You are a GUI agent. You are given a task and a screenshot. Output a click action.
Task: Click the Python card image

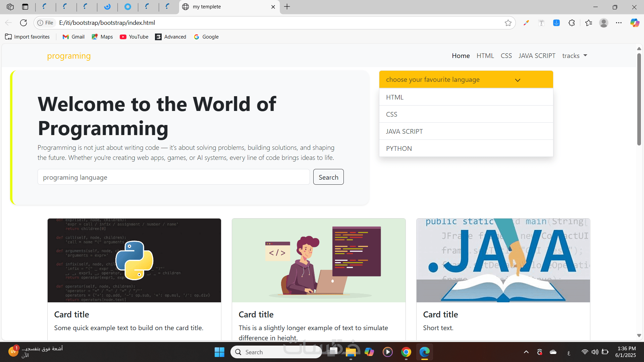coord(134,260)
